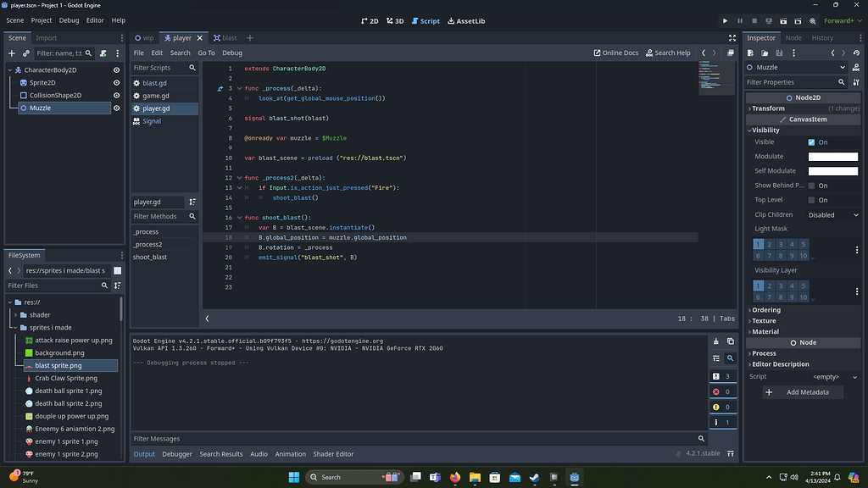This screenshot has height=488, width=868.
Task: Go to the previous edited script
Action: 704,53
